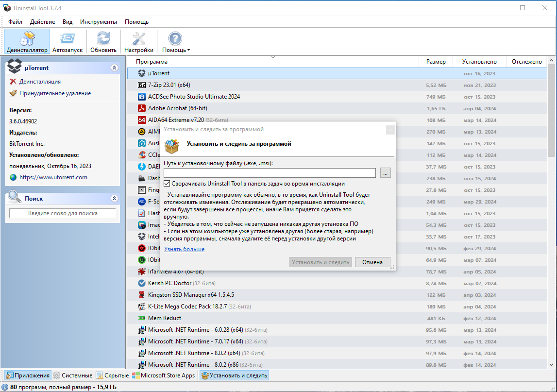Click the Auslogics icon in the list
Viewport: 557px width, 392px height.
click(x=142, y=143)
